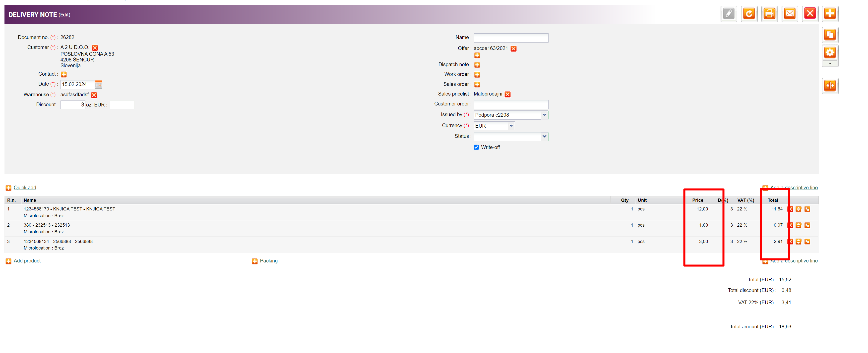Click the split arrows icon on right
This screenshot has width=868, height=353.
[x=830, y=86]
